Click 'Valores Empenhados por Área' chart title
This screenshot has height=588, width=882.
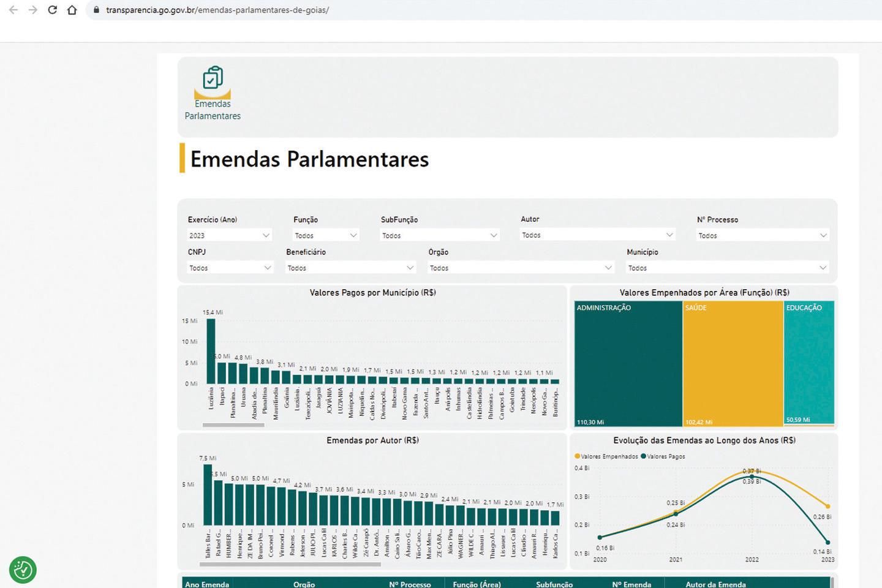(704, 293)
